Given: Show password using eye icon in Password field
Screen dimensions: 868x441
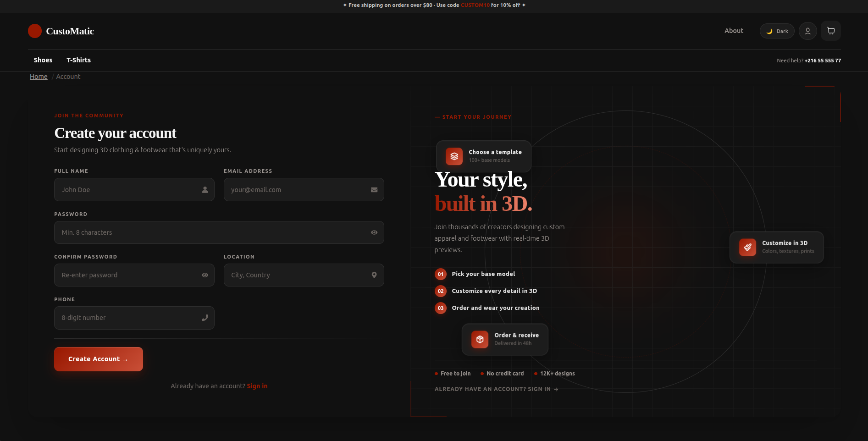Looking at the screenshot, I should coord(374,232).
